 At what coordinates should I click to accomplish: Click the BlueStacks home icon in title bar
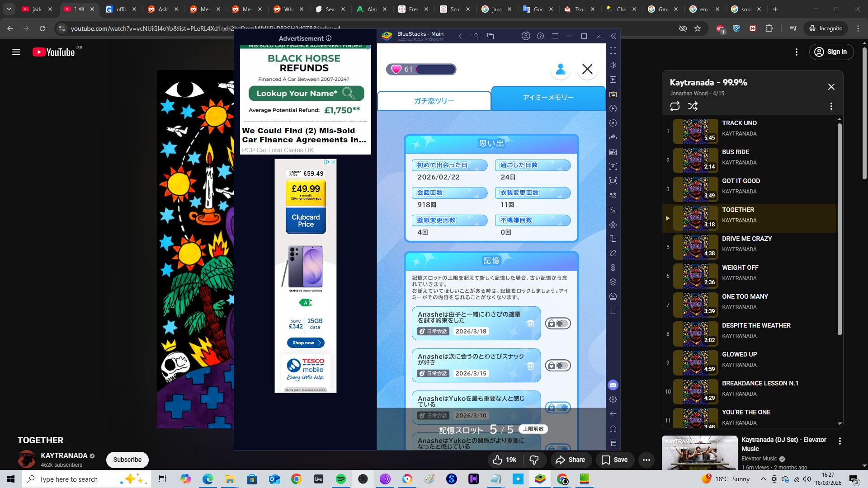[476, 36]
